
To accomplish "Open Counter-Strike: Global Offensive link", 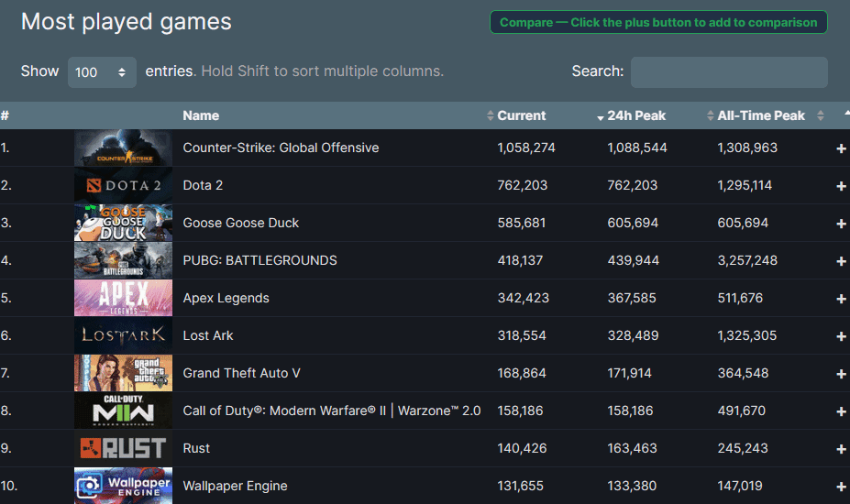I will (281, 148).
